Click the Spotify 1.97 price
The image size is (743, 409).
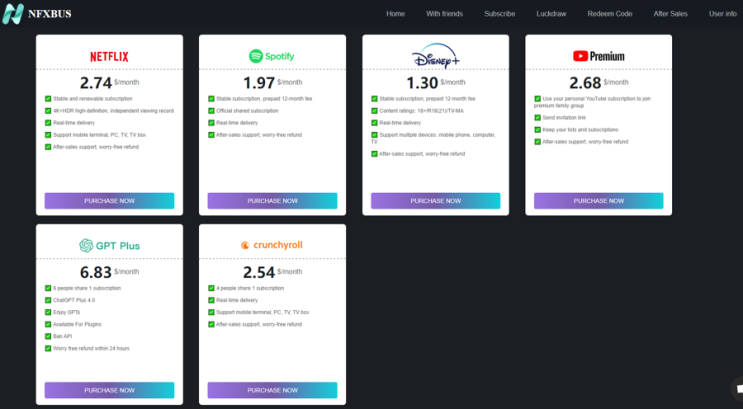[259, 83]
